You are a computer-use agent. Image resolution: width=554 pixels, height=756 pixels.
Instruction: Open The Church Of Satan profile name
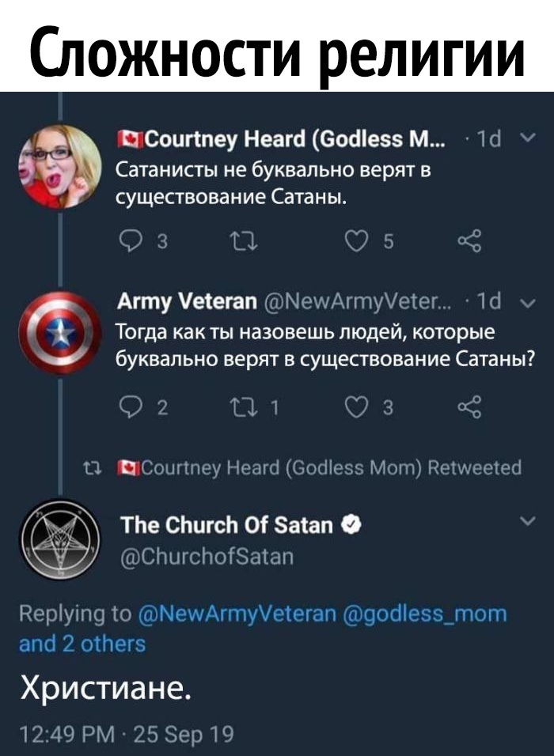coord(226,524)
